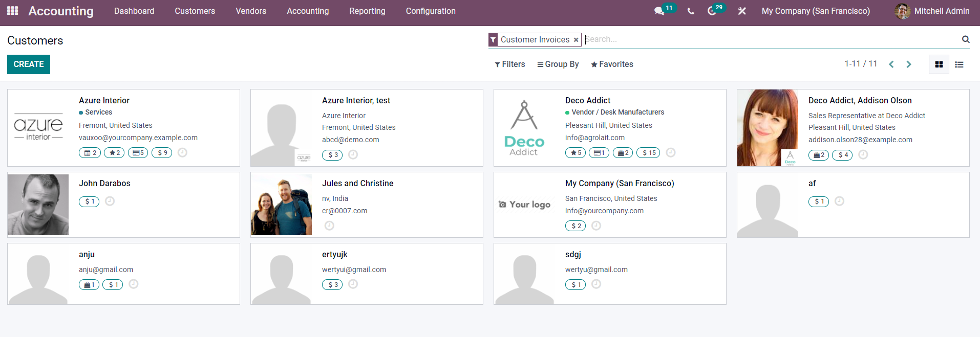Go to next page arrow

click(x=909, y=64)
